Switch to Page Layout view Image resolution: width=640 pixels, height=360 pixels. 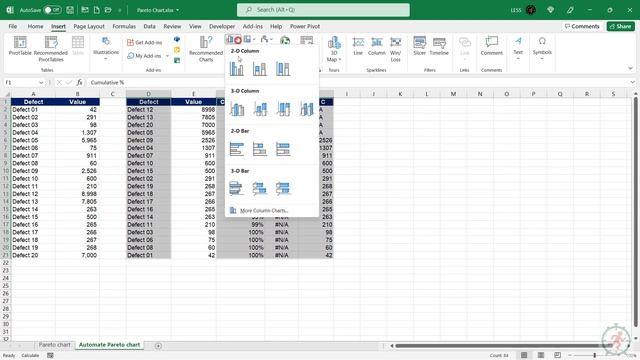[x=541, y=355]
